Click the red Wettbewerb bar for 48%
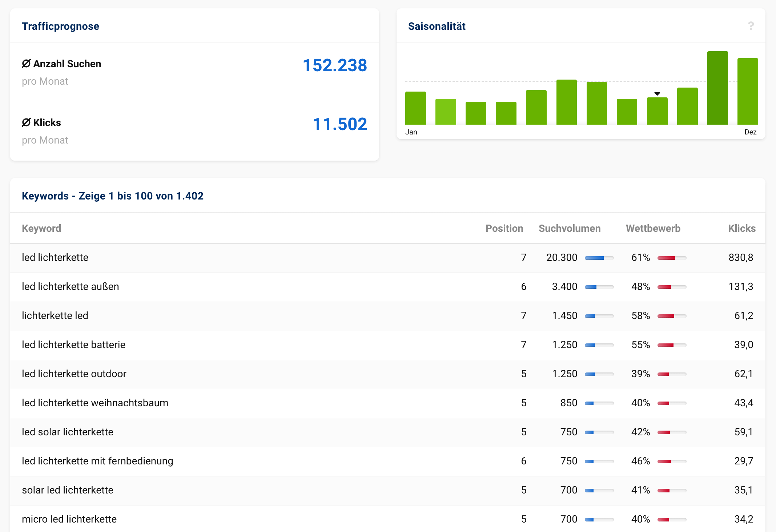Screen dimensions: 776x532 [672, 287]
